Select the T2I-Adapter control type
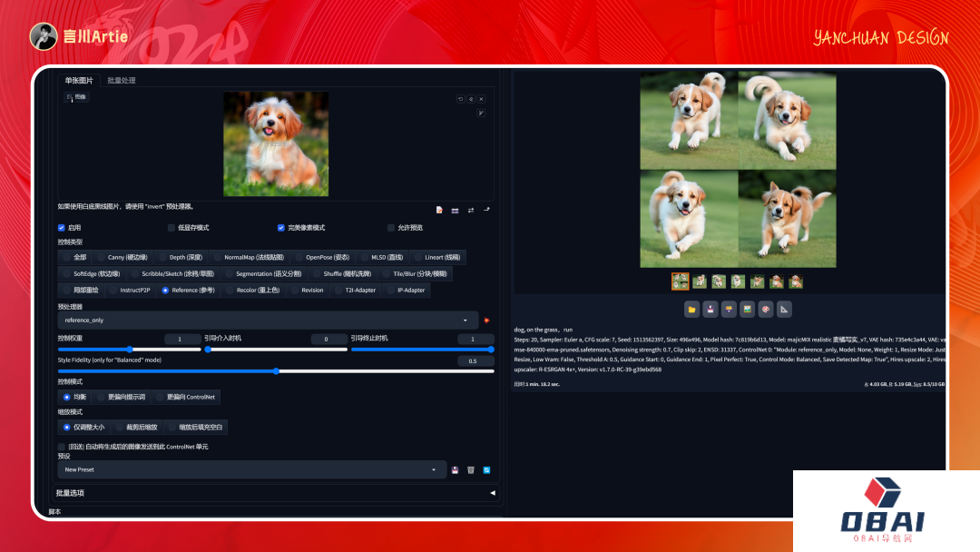 (x=355, y=290)
